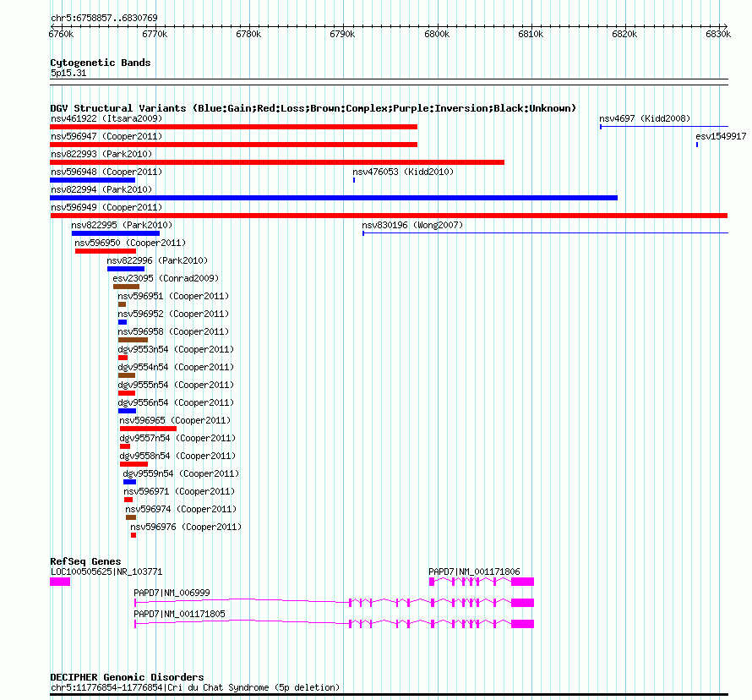Select the RefSeq Genes track title

85,561
